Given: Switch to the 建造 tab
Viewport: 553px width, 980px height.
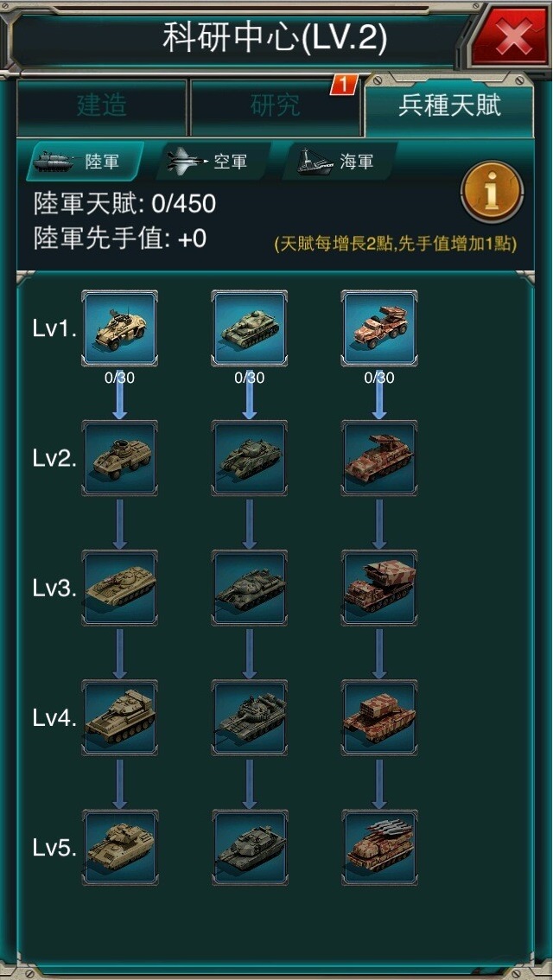Looking at the screenshot, I should (102, 107).
